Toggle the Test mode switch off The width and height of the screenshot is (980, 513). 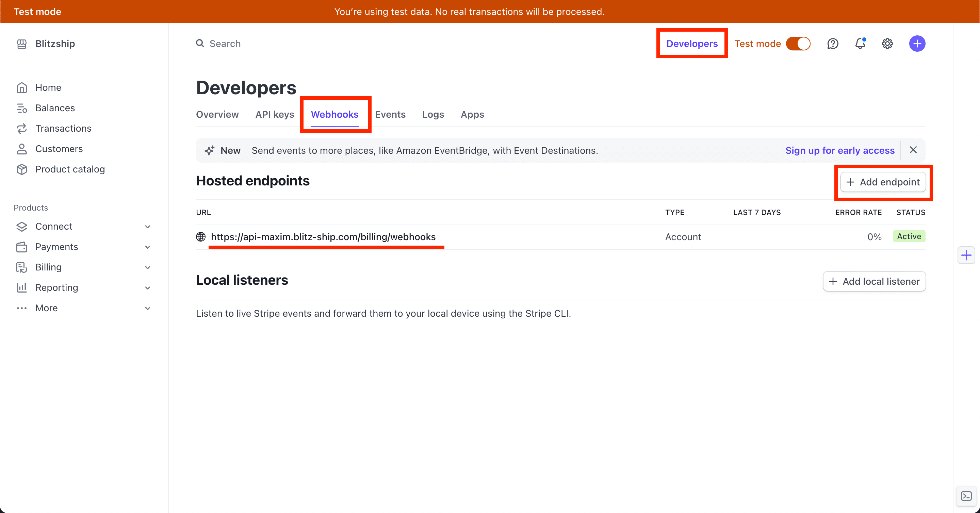tap(798, 44)
